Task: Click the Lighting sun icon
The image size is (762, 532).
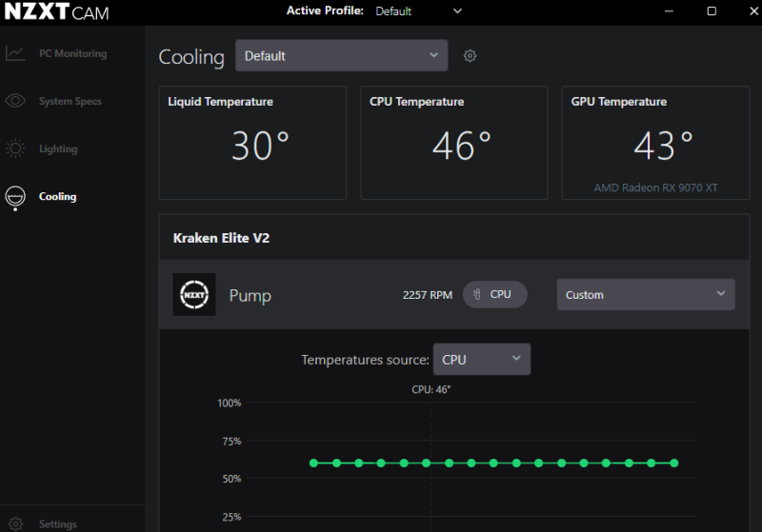Action: click(15, 148)
